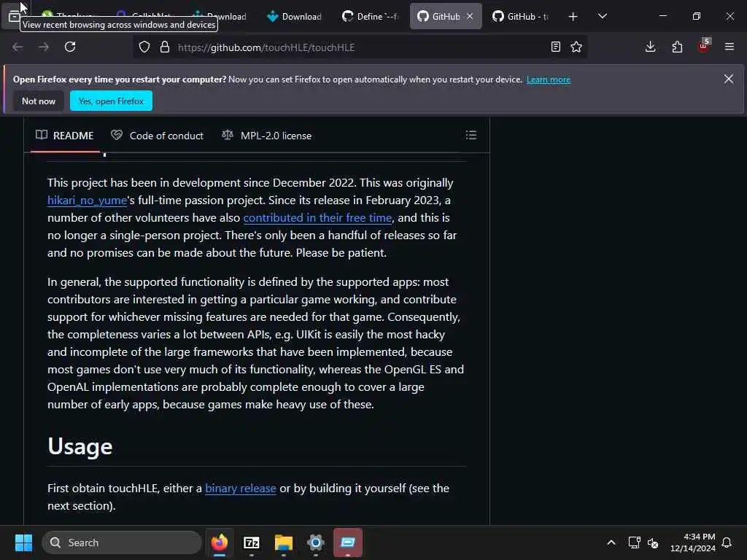
Task: Open the hikari_no_yume profile link
Action: click(x=88, y=200)
